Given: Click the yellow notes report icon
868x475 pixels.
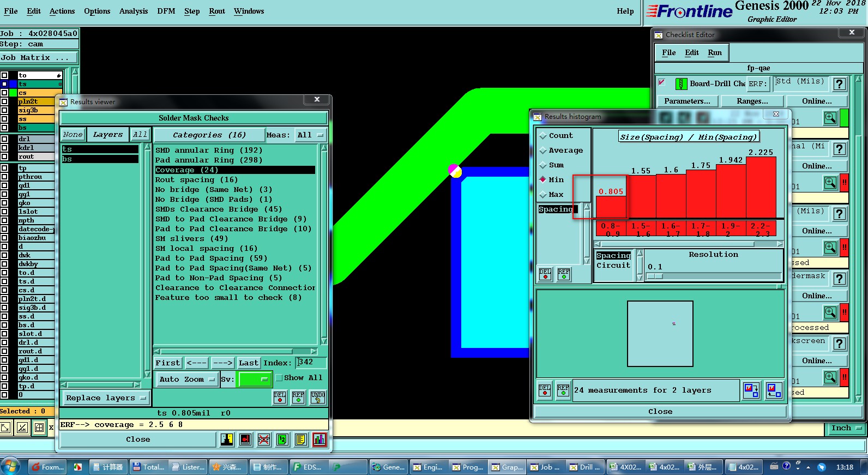Looking at the screenshot, I should pyautogui.click(x=301, y=439).
